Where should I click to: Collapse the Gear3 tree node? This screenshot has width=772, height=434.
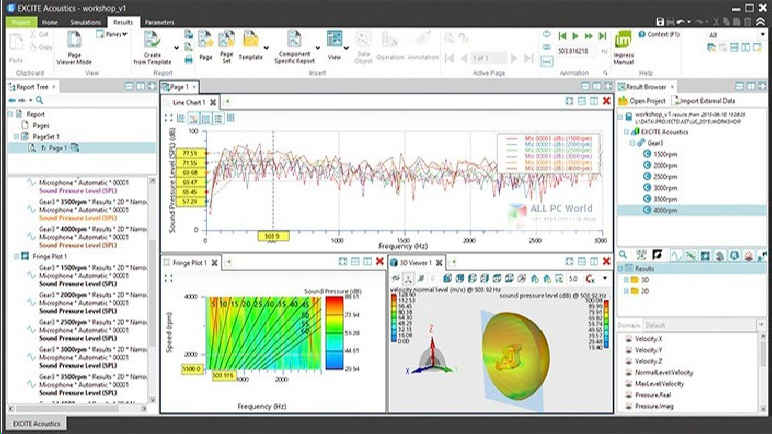[634, 143]
